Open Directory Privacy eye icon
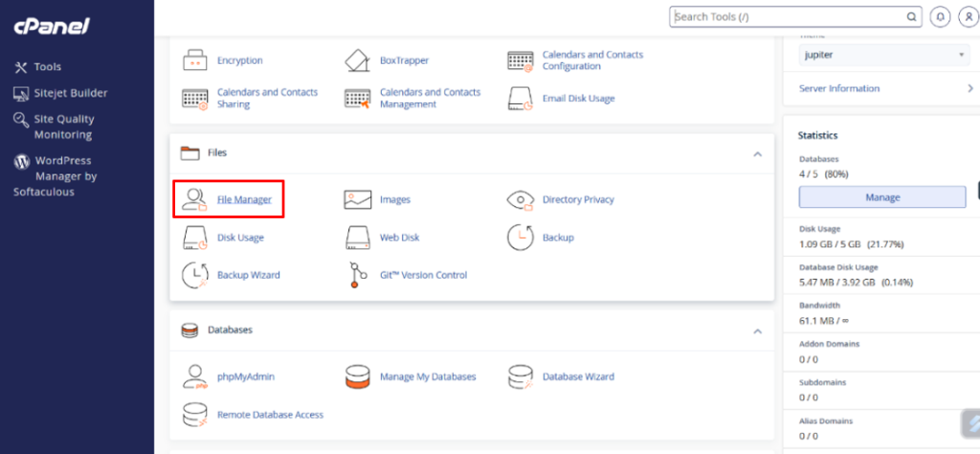Screen dimensions: 980x454 click(521, 199)
